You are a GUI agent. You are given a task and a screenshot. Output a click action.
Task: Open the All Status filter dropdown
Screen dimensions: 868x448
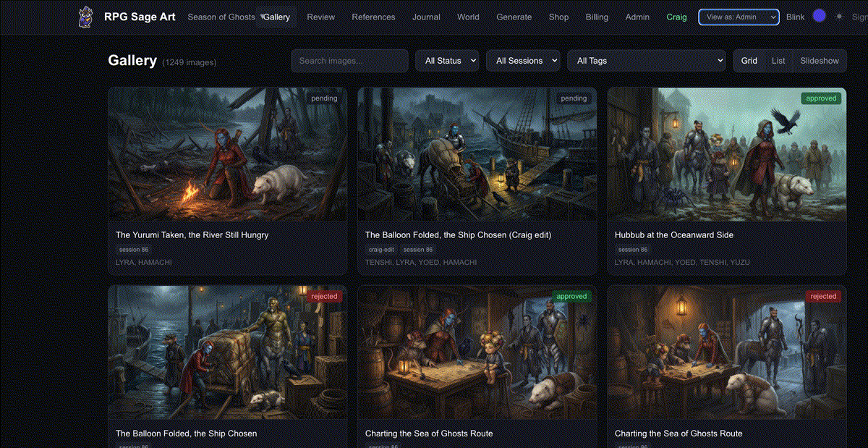(447, 61)
